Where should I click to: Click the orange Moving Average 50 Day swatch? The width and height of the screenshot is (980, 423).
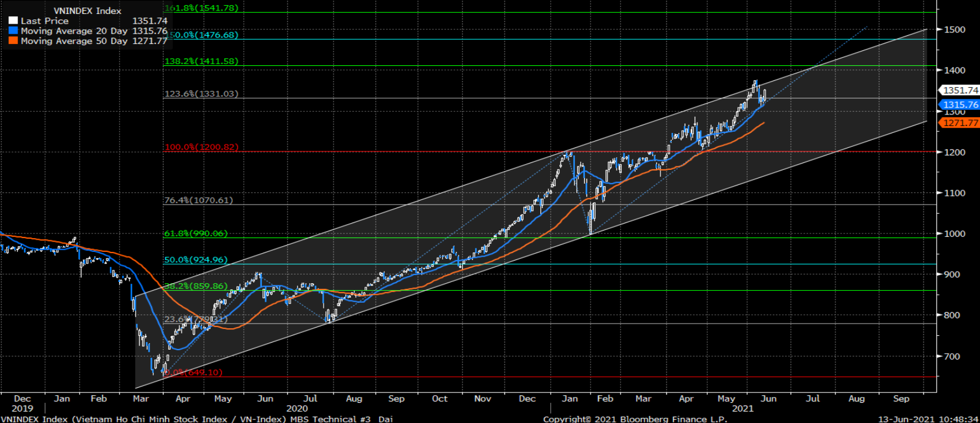click(x=13, y=41)
